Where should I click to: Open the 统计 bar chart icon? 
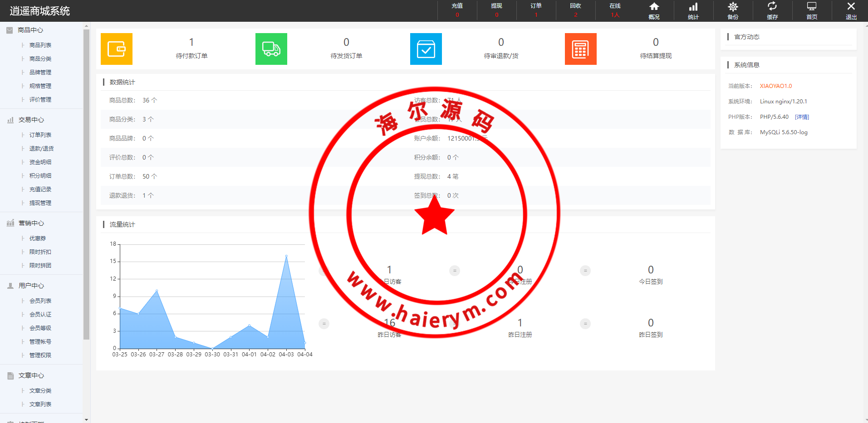(x=693, y=10)
